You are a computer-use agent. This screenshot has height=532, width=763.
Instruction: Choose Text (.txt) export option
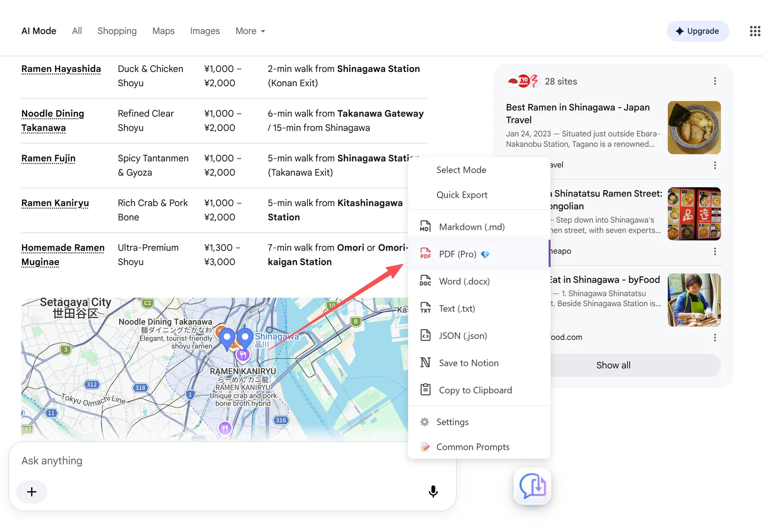[479, 308]
